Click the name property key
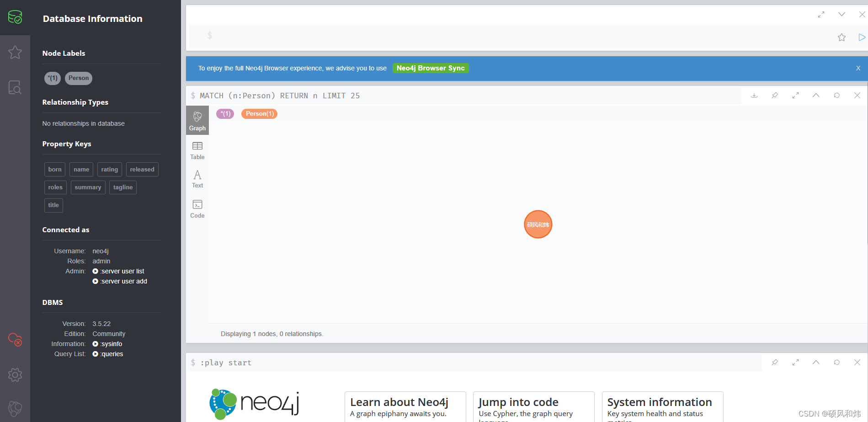The image size is (868, 422). coord(81,170)
